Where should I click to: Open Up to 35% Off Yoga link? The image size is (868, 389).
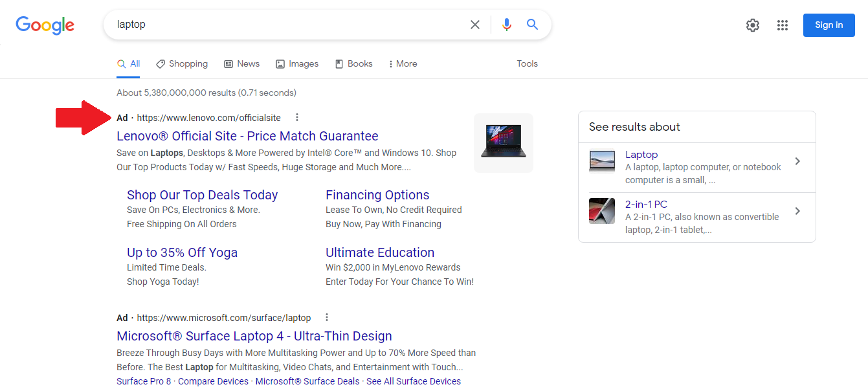[x=183, y=252]
